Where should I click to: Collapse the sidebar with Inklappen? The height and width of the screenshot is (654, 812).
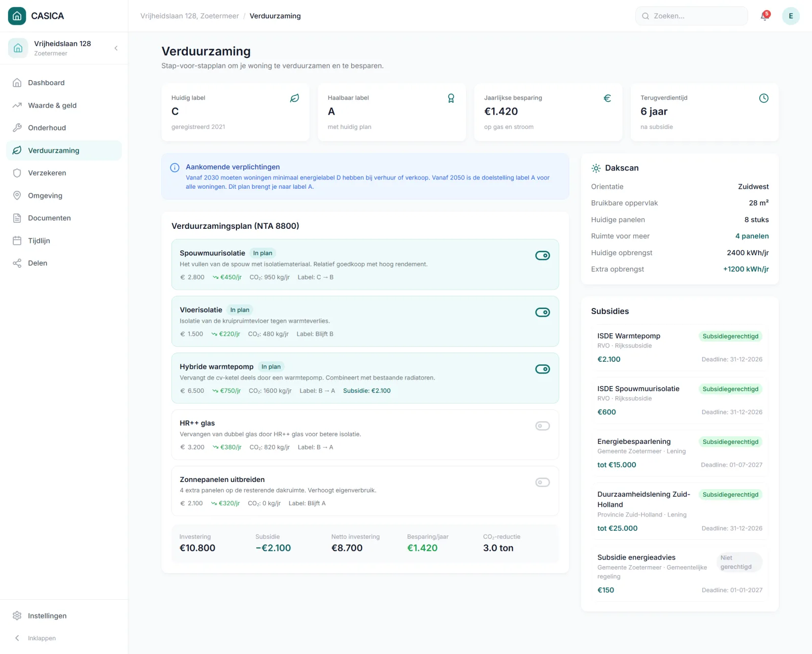click(x=64, y=638)
